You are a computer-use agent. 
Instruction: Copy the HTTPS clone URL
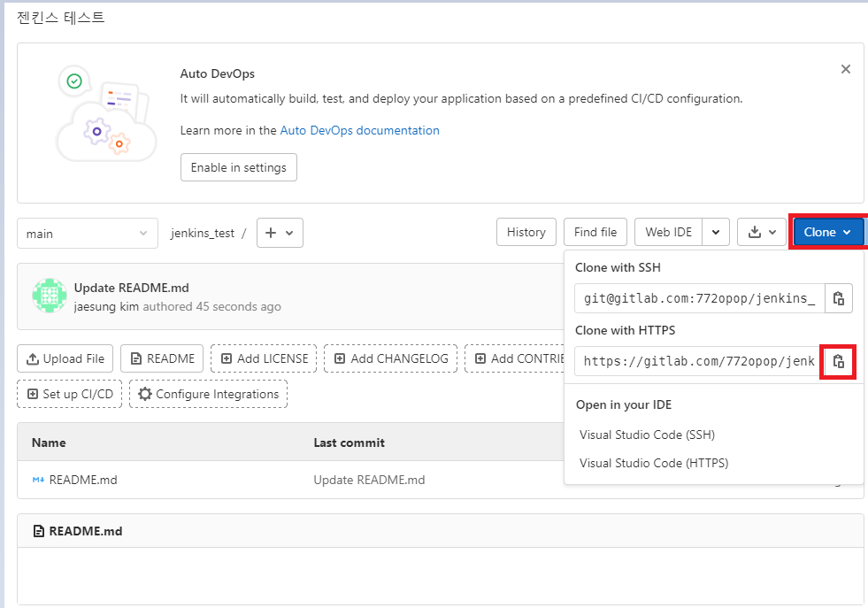coord(838,362)
